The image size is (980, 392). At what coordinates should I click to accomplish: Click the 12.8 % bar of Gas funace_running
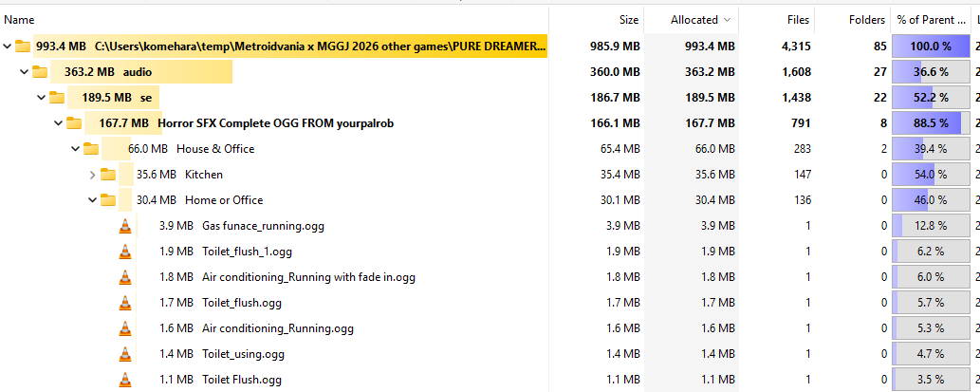pyautogui.click(x=932, y=226)
